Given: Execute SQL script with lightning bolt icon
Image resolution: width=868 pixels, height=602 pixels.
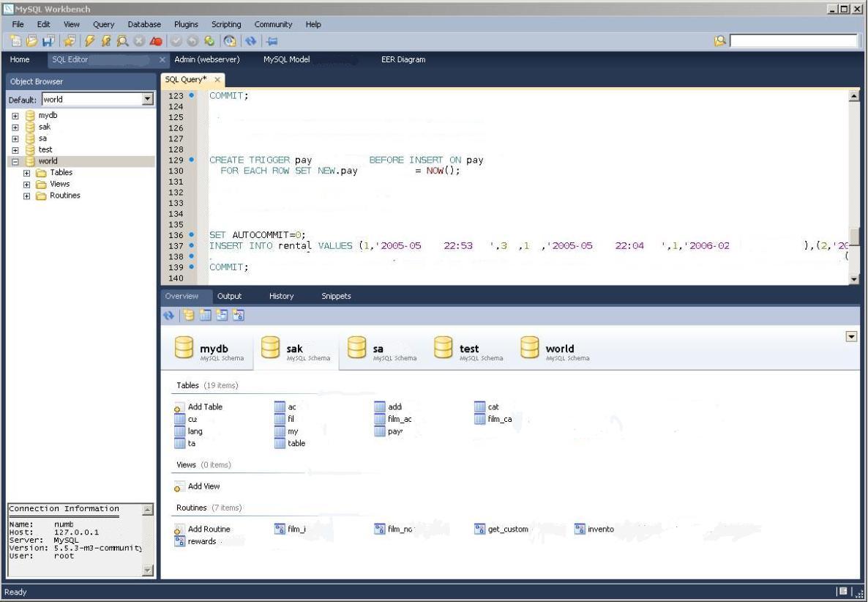Looking at the screenshot, I should (x=90, y=41).
